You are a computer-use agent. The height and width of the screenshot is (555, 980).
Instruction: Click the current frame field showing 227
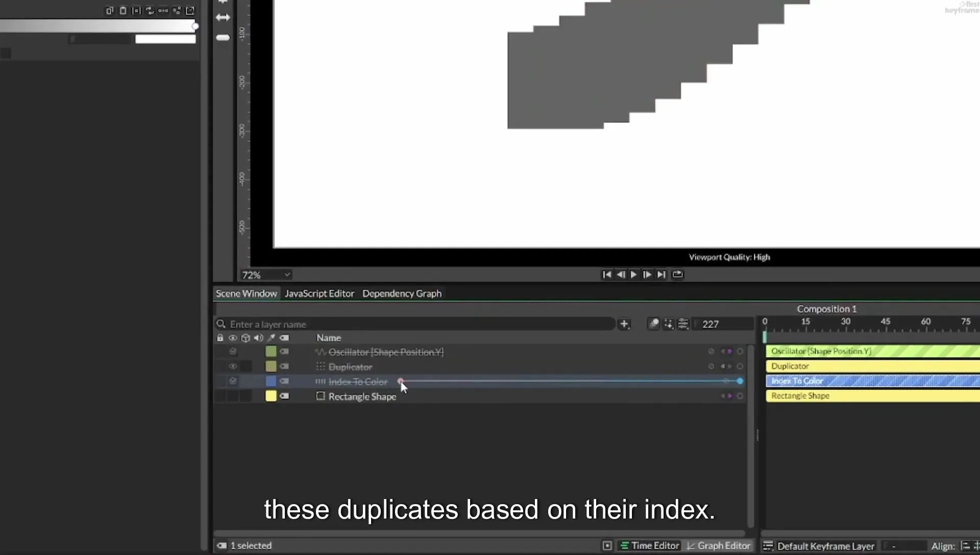722,324
